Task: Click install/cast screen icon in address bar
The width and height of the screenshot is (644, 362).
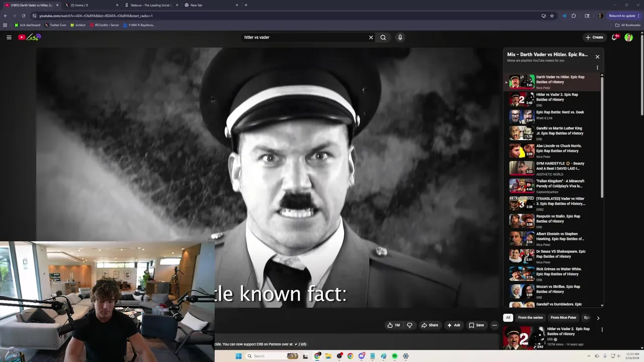Action: coord(543,16)
